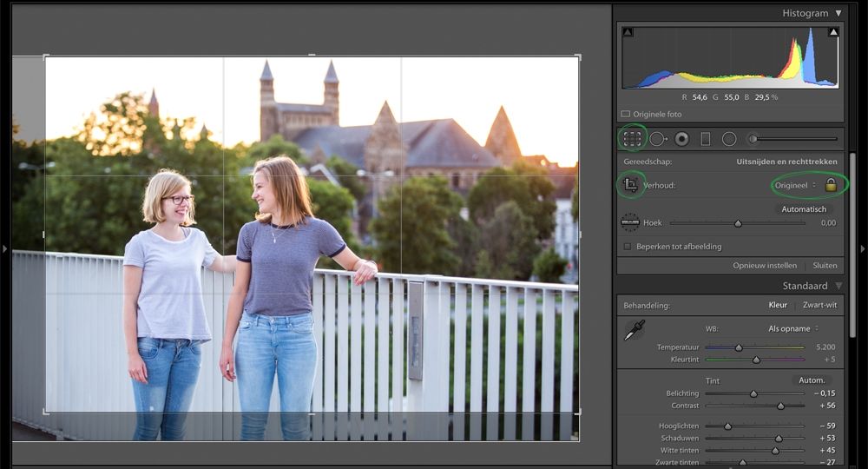
Task: Choose the red eye correction tool
Action: point(682,139)
